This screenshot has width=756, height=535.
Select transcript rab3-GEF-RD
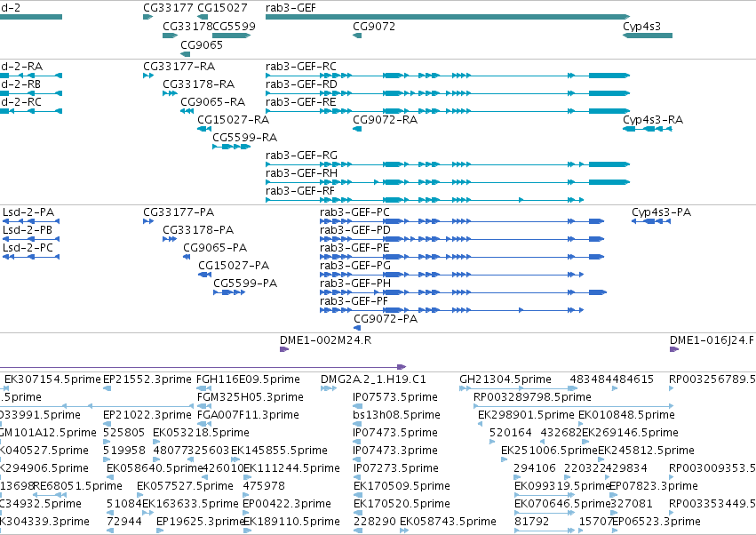coord(448,93)
